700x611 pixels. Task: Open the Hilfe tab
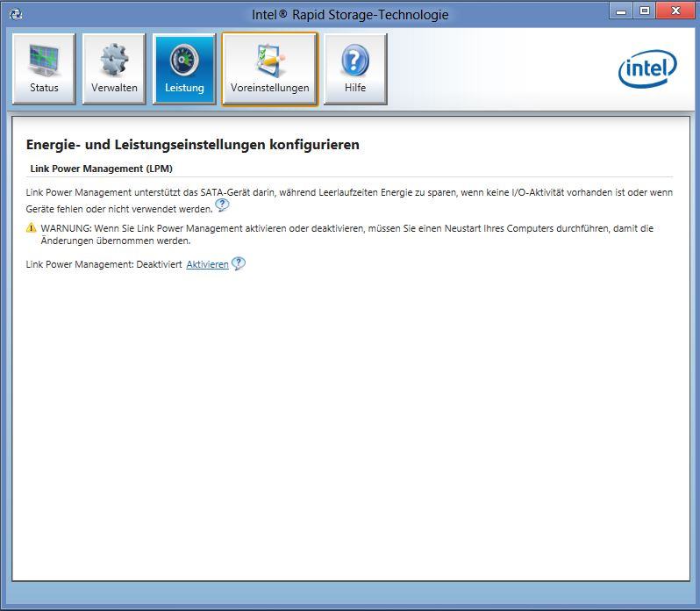(355, 68)
